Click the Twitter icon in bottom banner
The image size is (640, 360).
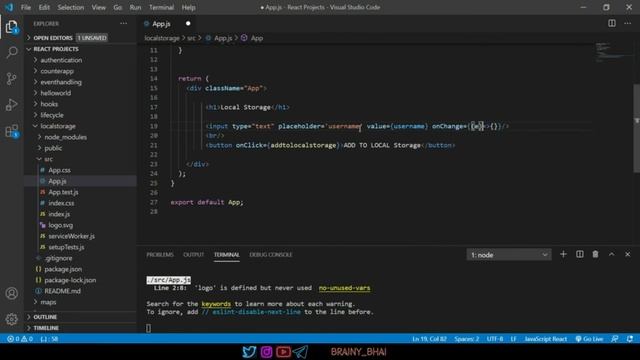click(249, 352)
